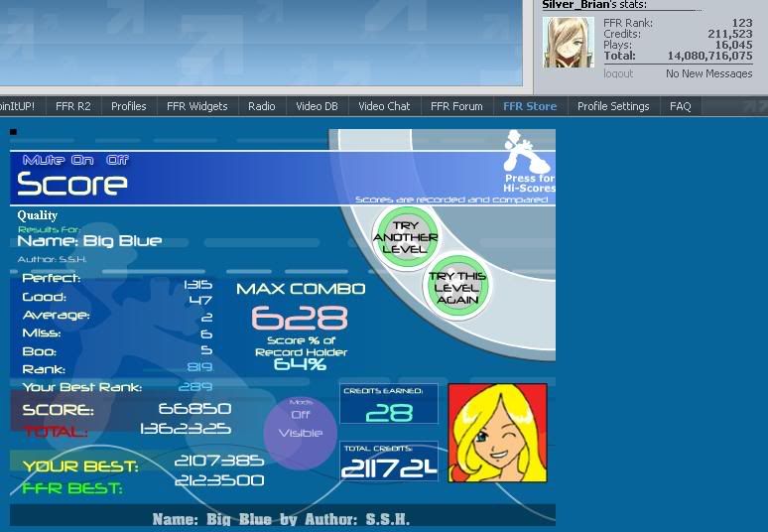Click the Try Another Level circle
Viewport: 768px width, 532px height.
tap(405, 237)
